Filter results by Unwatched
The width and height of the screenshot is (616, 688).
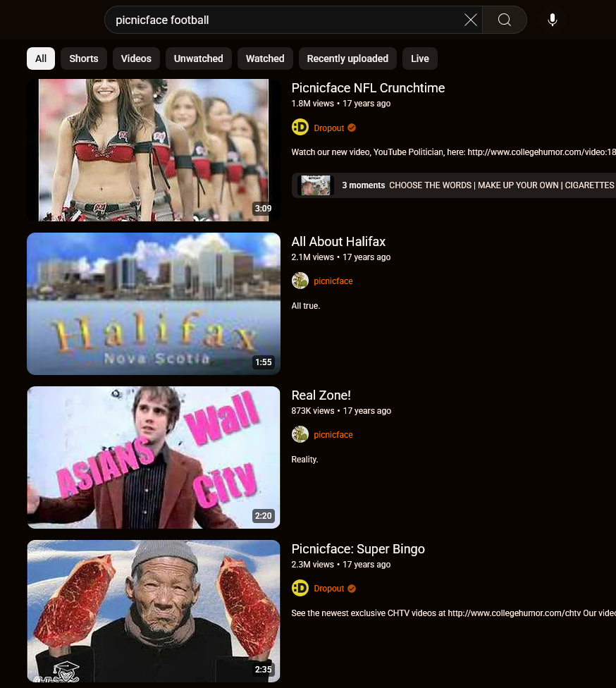198,59
